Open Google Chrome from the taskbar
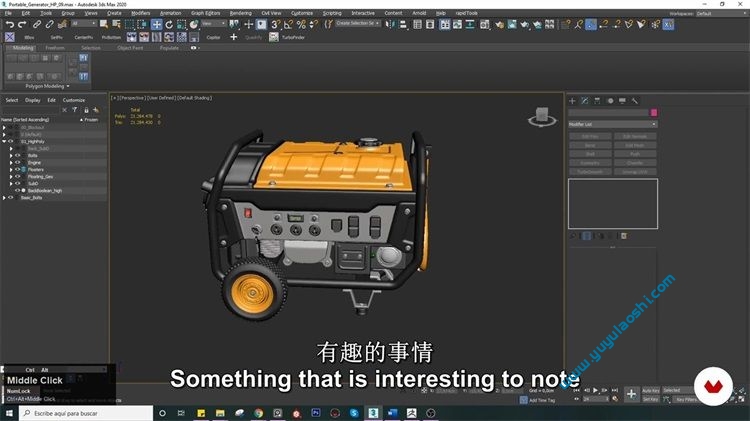The image size is (750, 421). pyautogui.click(x=258, y=413)
